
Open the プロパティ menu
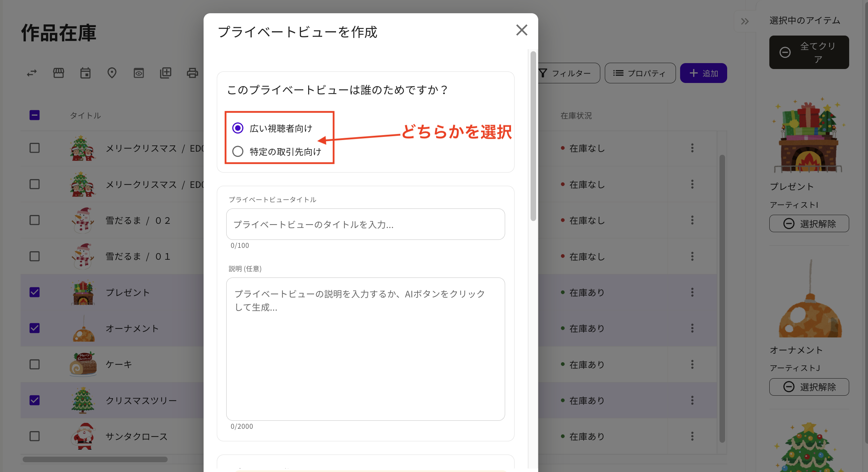click(640, 73)
